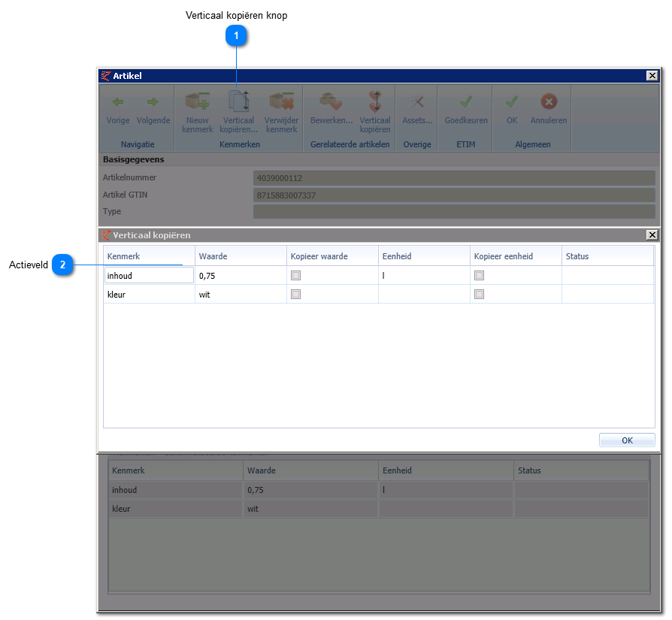The image size is (672, 620).
Task: Click OK button in Verticaal kopiëren dialog
Action: (627, 440)
